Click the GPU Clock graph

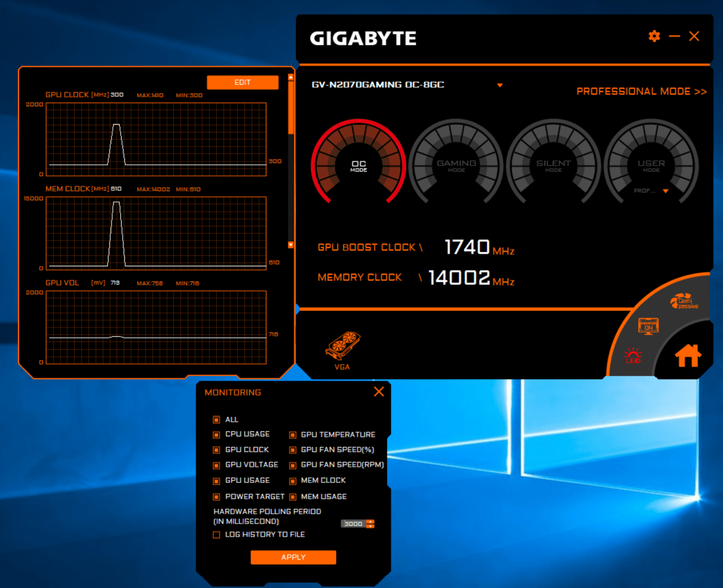tap(156, 139)
